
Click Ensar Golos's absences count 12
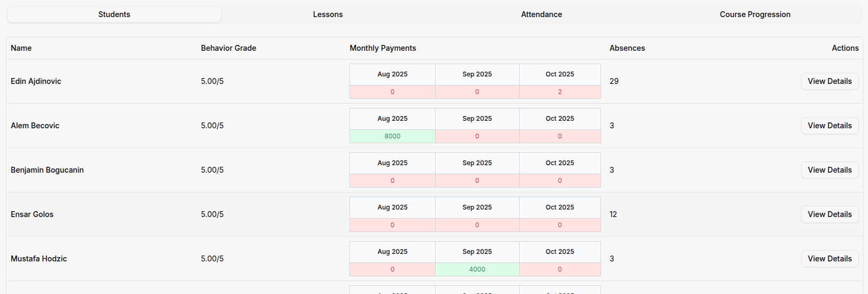(613, 214)
